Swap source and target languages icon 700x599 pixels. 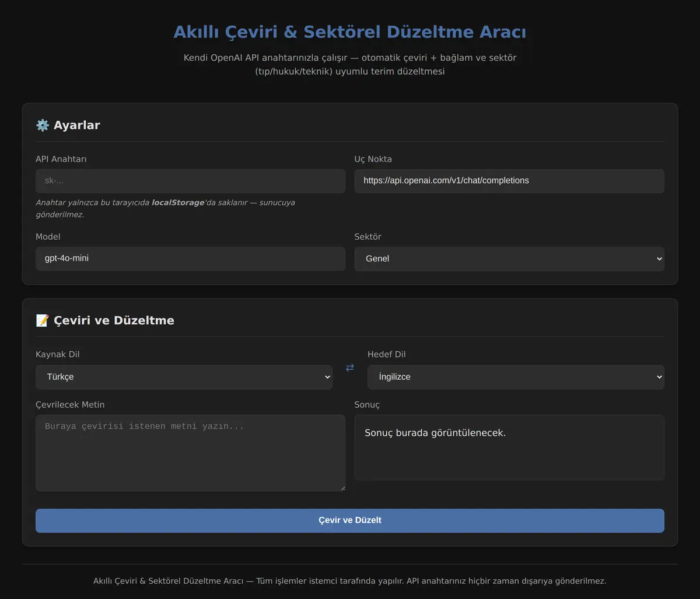[350, 367]
